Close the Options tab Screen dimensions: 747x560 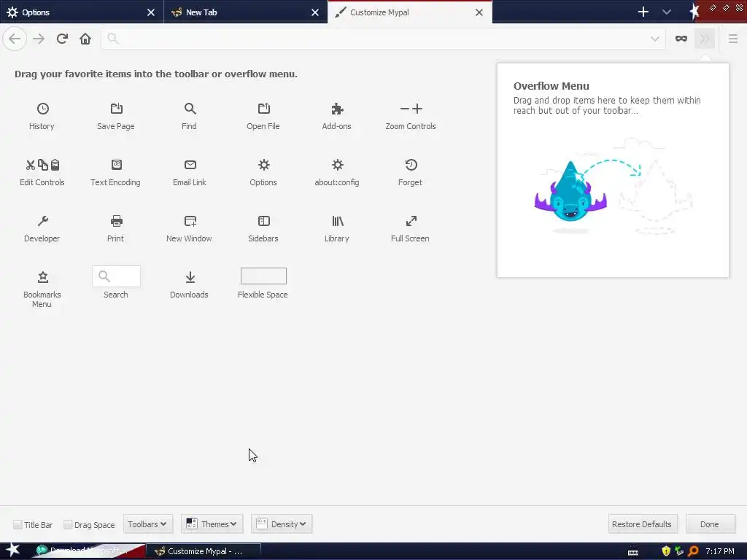(150, 12)
